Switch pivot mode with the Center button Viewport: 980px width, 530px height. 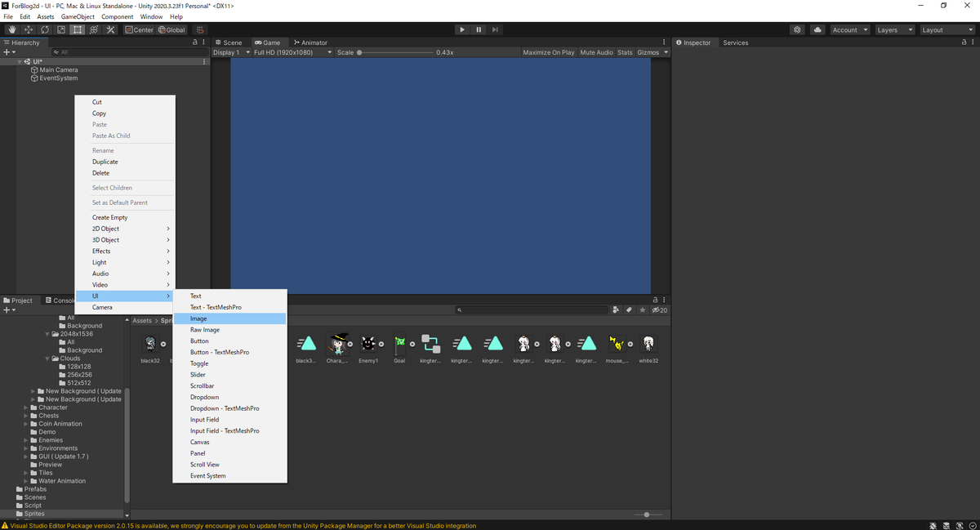point(139,29)
